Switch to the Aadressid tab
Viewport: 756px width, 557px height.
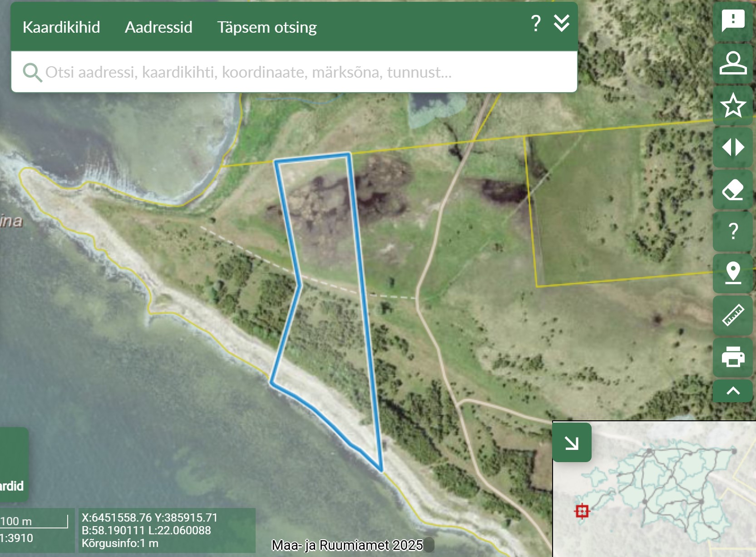click(158, 27)
